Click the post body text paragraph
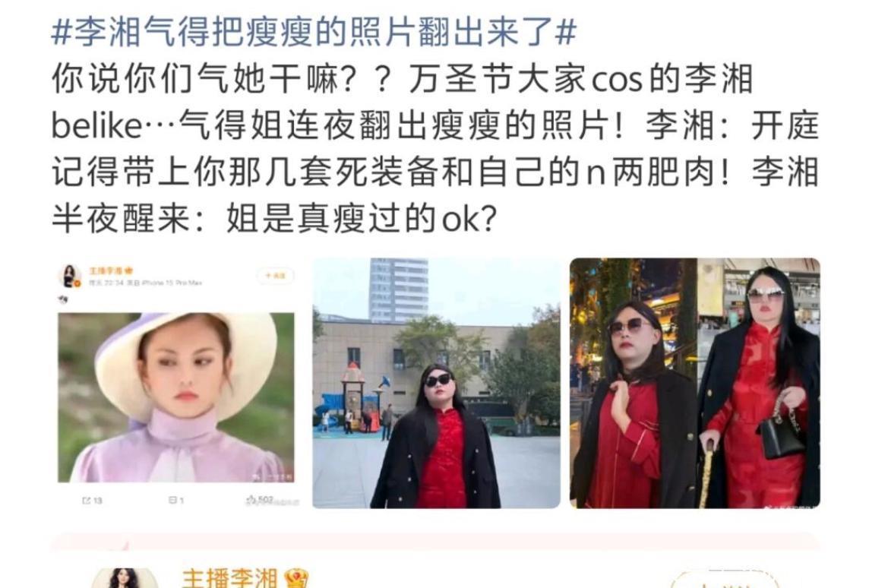This screenshot has width=869, height=588. pos(435,148)
